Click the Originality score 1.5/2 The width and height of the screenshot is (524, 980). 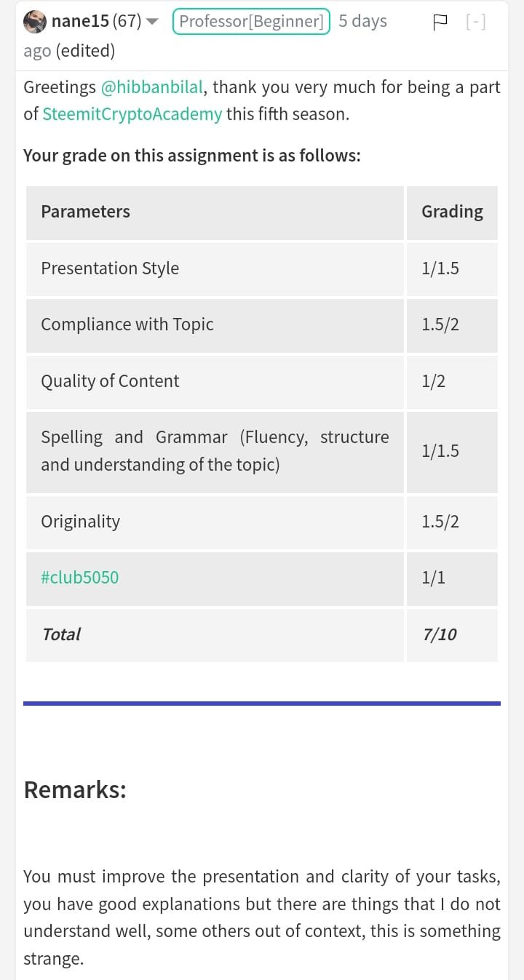440,522
